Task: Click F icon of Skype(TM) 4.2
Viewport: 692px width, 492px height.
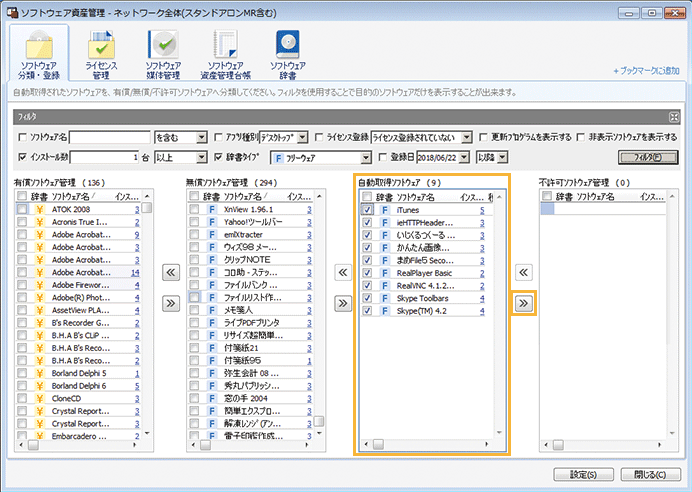Action: click(x=385, y=311)
